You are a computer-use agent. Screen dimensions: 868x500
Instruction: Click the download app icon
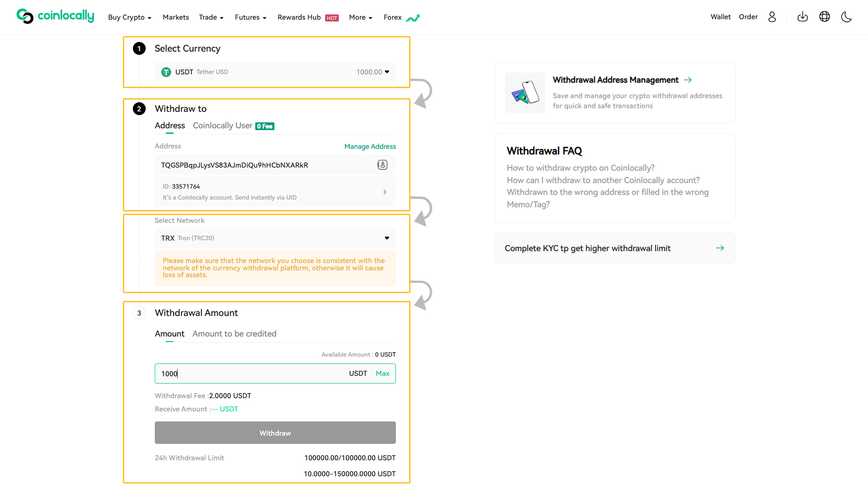[x=803, y=17]
